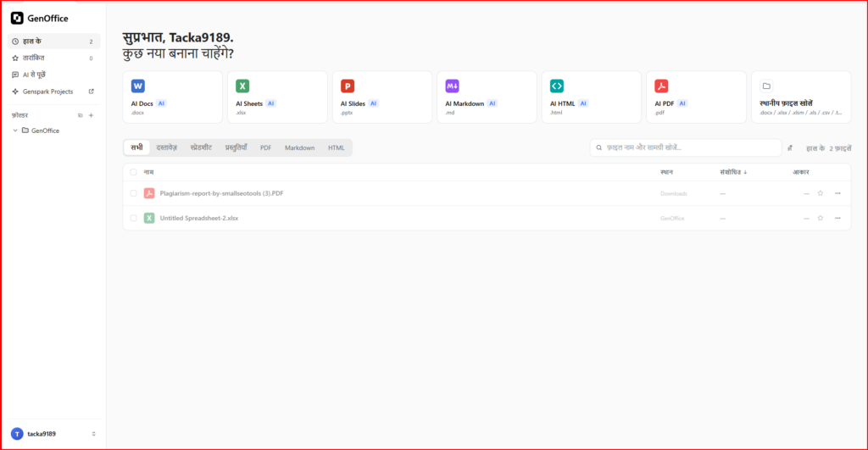Click the magnifier icon in search box
Image resolution: width=868 pixels, height=450 pixels.
click(x=599, y=147)
